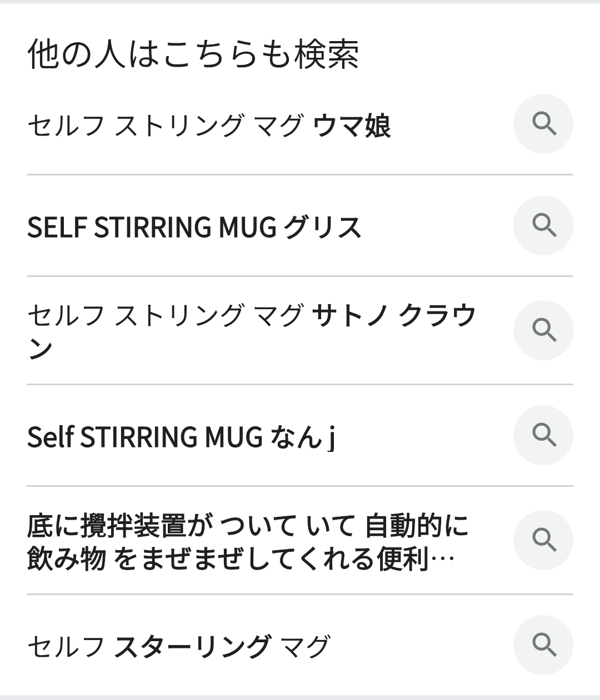The image size is (600, 700).
Task: Tap search icon next to セルフ スターリング マグ
Action: [x=543, y=645]
